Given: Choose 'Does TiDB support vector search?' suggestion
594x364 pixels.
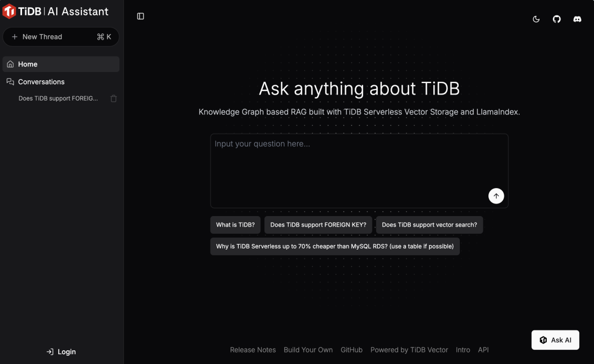Looking at the screenshot, I should pyautogui.click(x=429, y=224).
